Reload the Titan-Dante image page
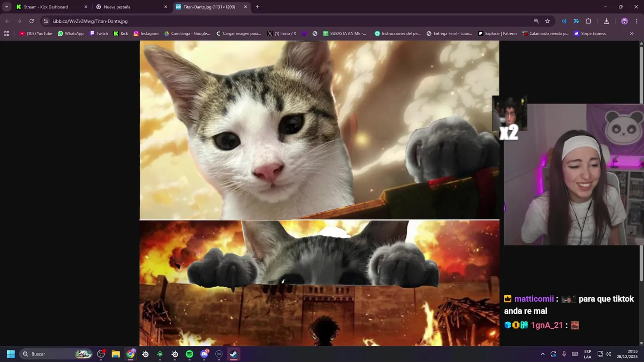The height and width of the screenshot is (362, 644). coord(31,21)
